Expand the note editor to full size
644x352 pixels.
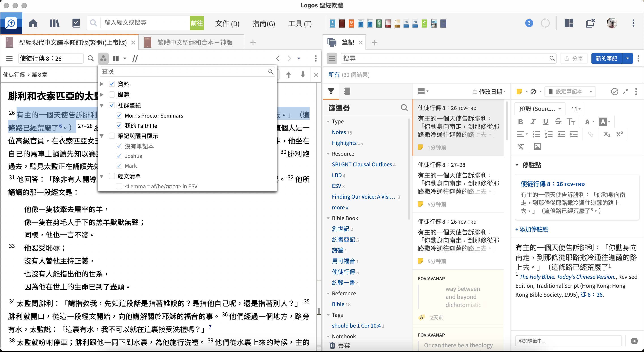(625, 92)
